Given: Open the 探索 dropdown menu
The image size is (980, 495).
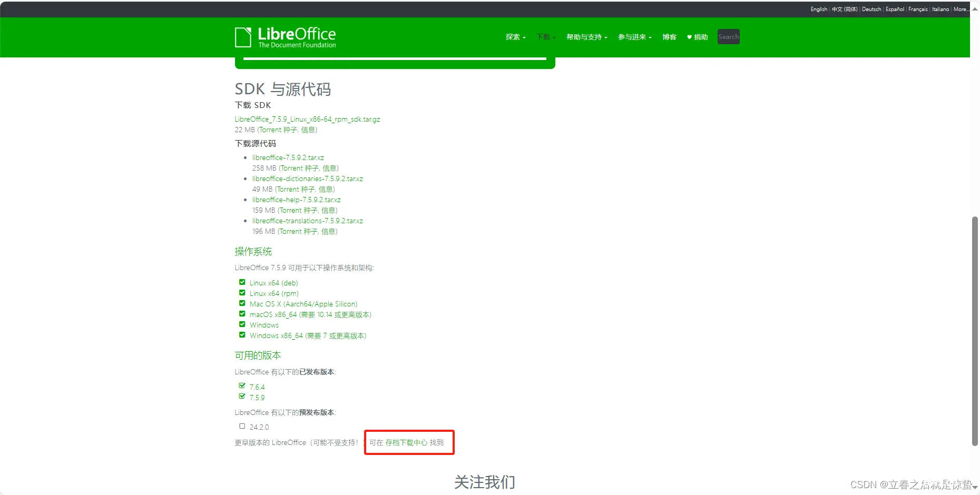Looking at the screenshot, I should pos(515,37).
